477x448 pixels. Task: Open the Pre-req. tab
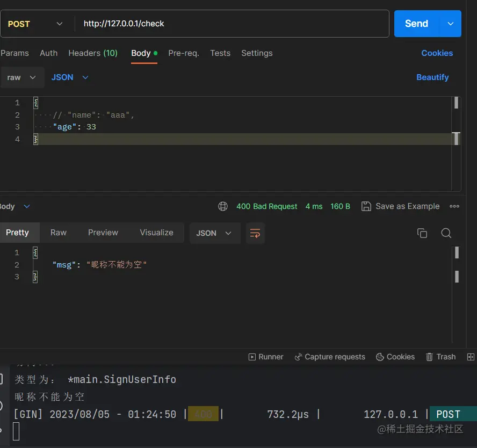(x=184, y=53)
